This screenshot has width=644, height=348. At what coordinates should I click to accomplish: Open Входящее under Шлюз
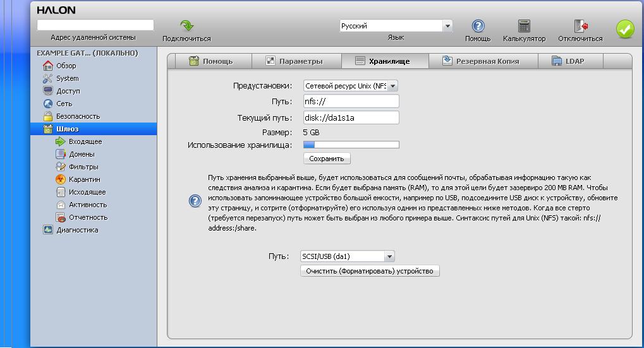point(85,141)
